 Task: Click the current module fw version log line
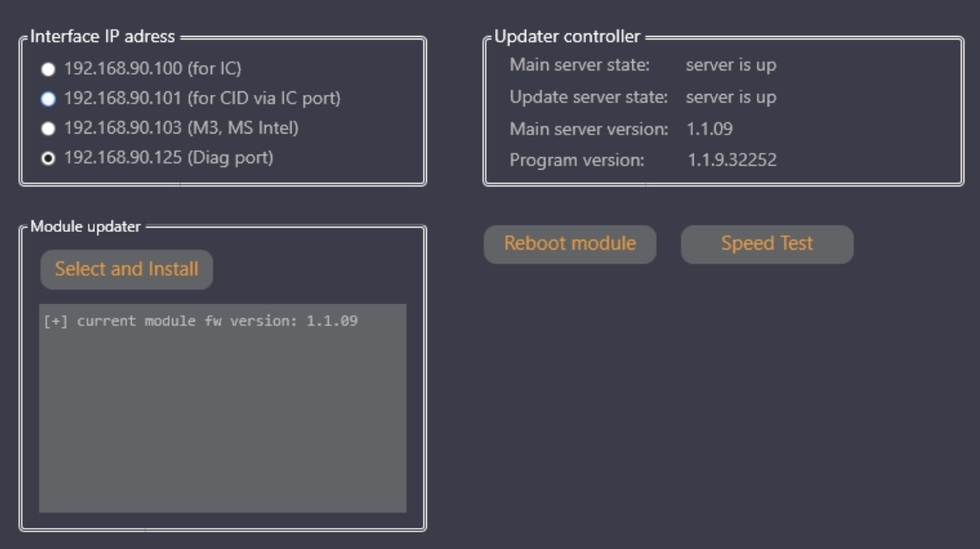(x=200, y=321)
